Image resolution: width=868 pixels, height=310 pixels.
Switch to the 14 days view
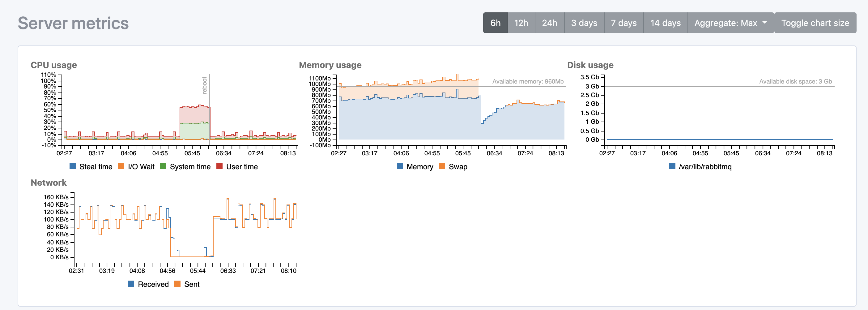pos(665,23)
